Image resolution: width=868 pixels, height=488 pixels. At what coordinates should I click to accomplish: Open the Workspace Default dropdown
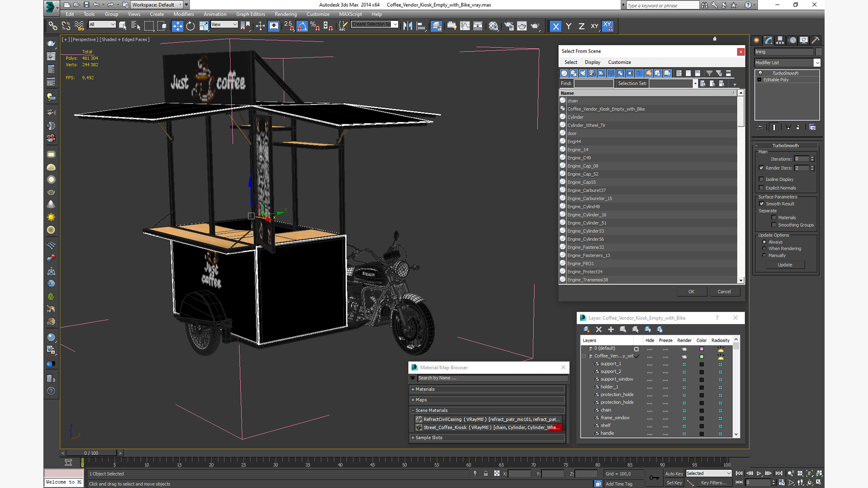[157, 5]
